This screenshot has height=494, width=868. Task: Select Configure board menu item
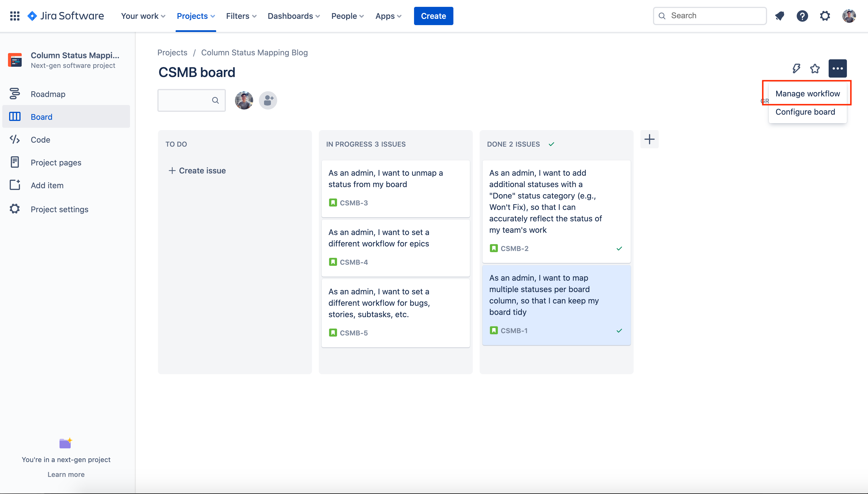pyautogui.click(x=805, y=112)
